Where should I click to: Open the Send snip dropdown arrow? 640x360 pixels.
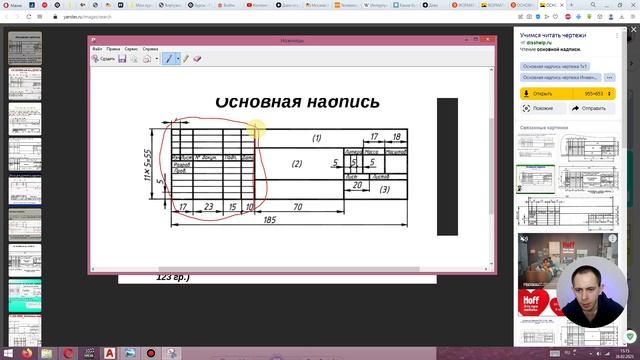coord(157,59)
